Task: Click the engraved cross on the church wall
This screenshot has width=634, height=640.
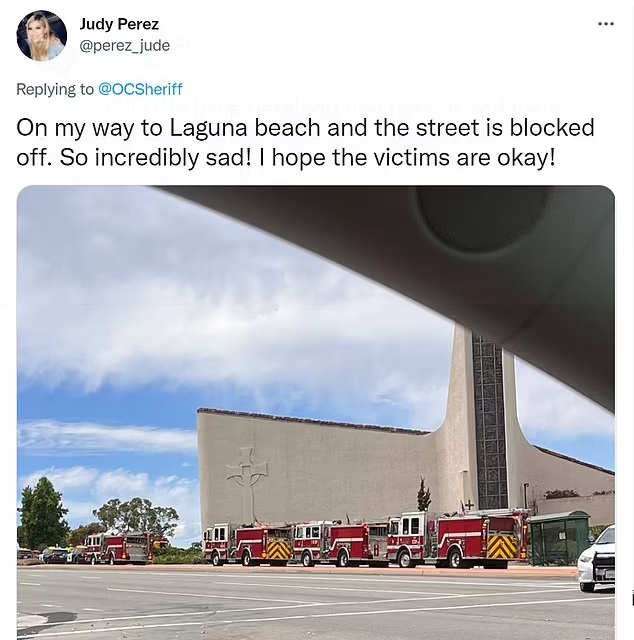Action: (x=248, y=478)
